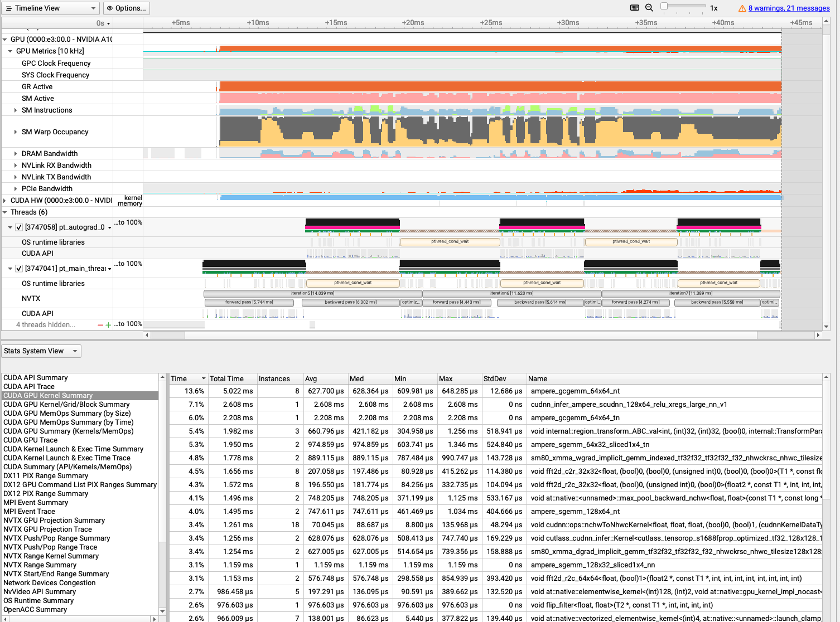Click report list scroll up arrow
The width and height of the screenshot is (840, 622).
[162, 377]
